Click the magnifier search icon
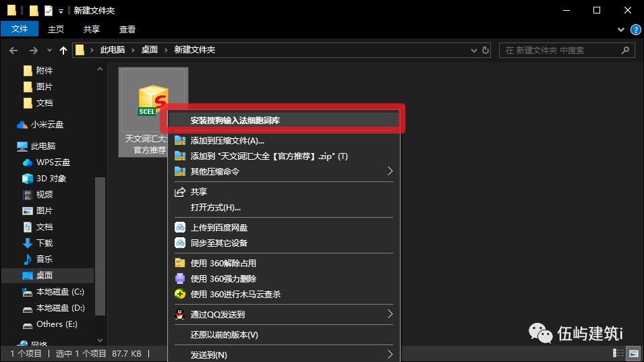644x362 pixels. click(625, 50)
